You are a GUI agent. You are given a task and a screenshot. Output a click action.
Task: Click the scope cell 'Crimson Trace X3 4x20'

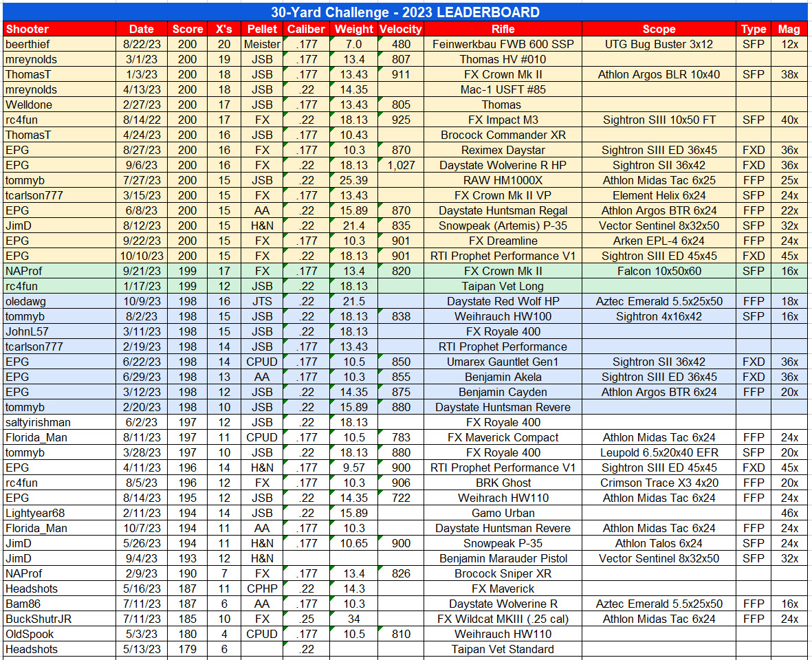click(x=659, y=483)
